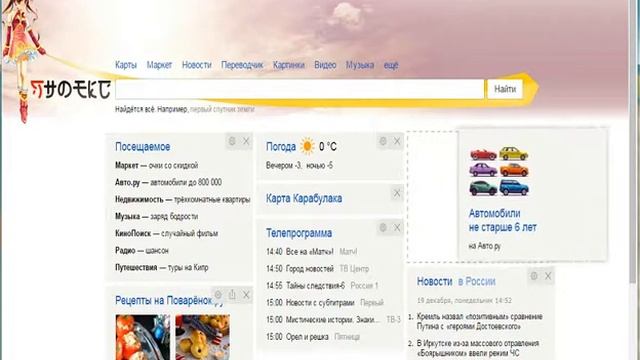Image resolution: width=640 pixels, height=360 pixels.
Task: Open the Картинки service link
Action: click(289, 65)
